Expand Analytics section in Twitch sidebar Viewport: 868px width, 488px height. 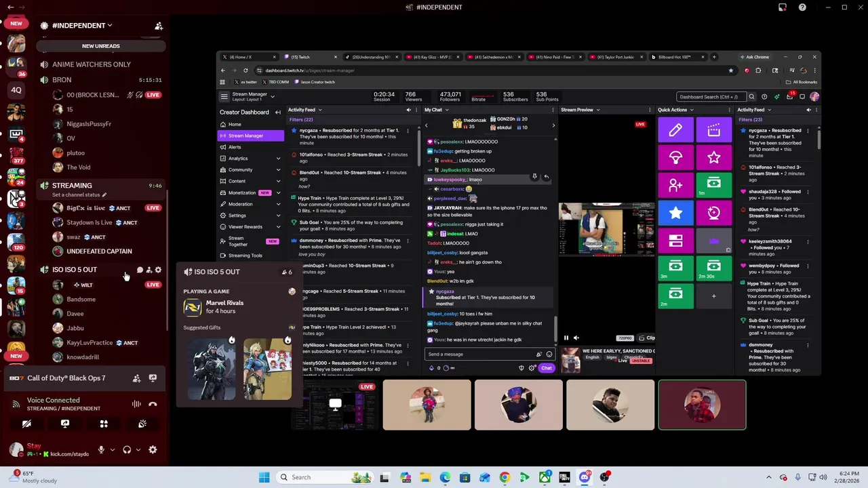pos(278,159)
